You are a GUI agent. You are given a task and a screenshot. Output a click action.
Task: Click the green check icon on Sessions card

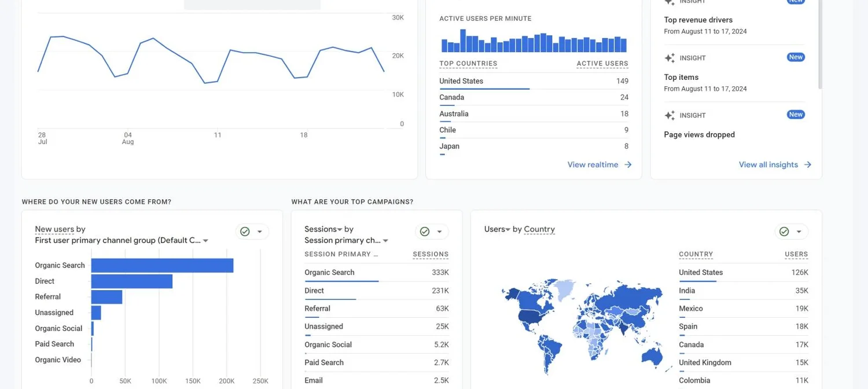point(425,232)
